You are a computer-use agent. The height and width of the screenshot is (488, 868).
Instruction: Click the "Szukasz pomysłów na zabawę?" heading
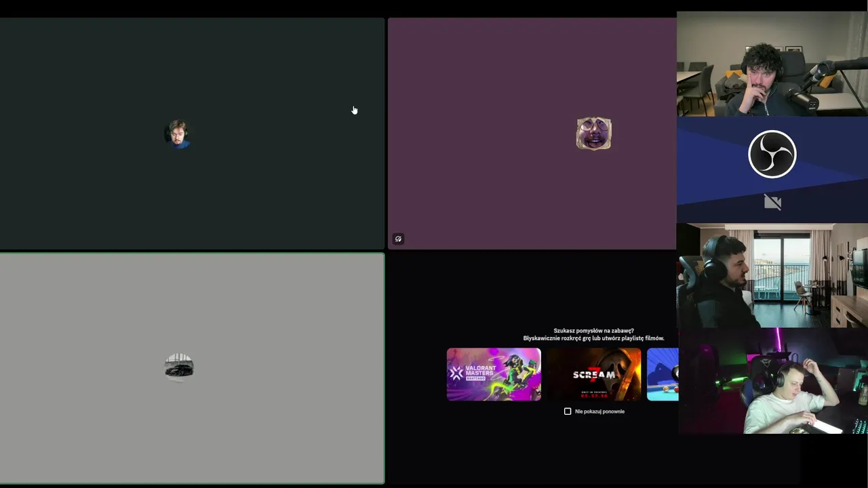pyautogui.click(x=594, y=331)
